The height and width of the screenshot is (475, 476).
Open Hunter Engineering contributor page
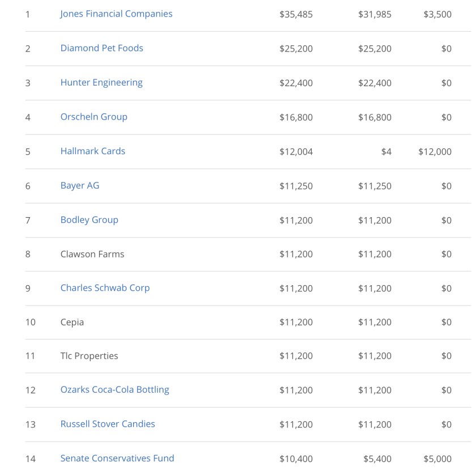[101, 83]
